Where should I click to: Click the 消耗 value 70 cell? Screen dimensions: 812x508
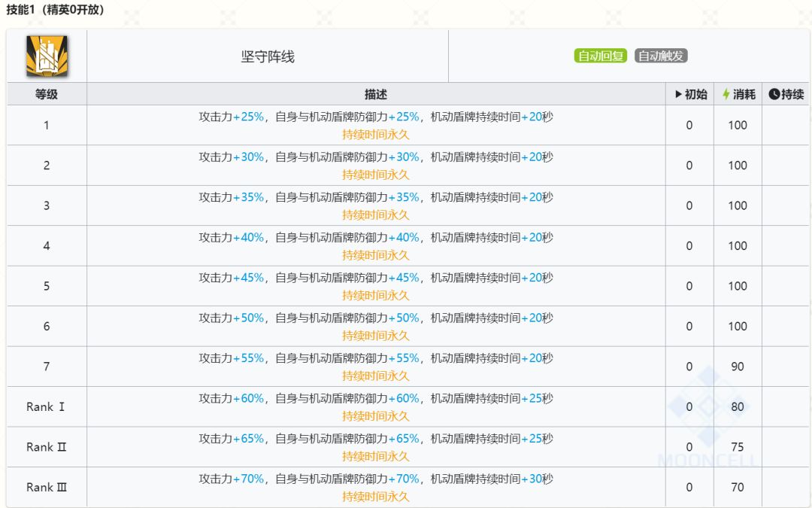[x=738, y=487]
